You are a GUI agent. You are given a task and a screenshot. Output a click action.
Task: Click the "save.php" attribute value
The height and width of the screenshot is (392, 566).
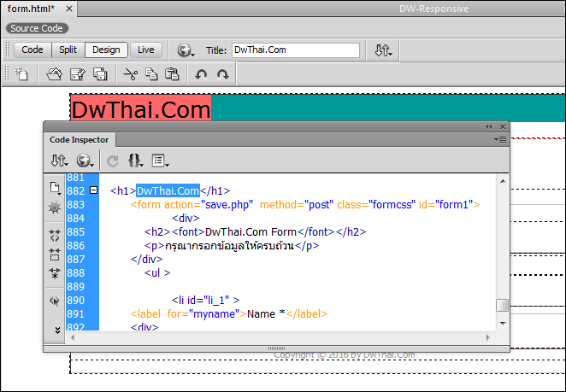[x=227, y=205]
